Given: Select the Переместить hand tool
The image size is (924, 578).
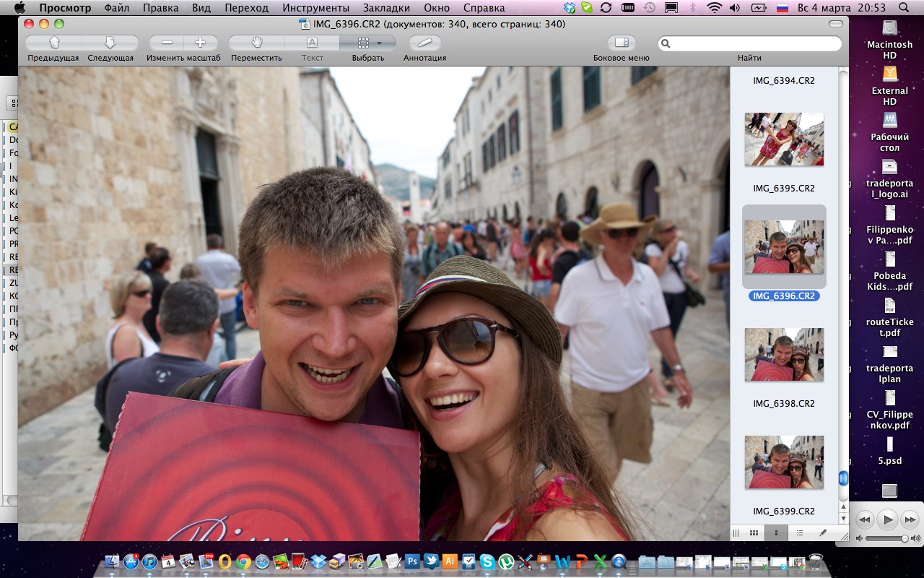Looking at the screenshot, I should click(x=256, y=43).
